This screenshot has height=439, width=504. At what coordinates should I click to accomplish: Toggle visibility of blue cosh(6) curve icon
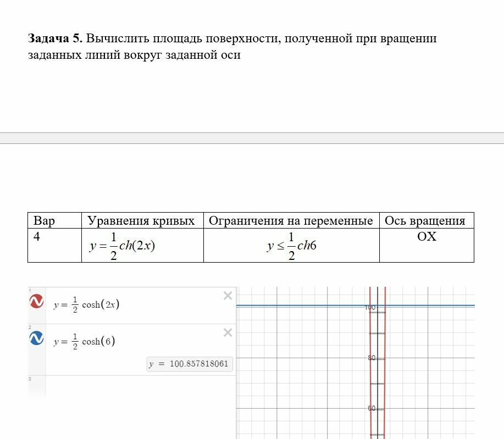(36, 338)
